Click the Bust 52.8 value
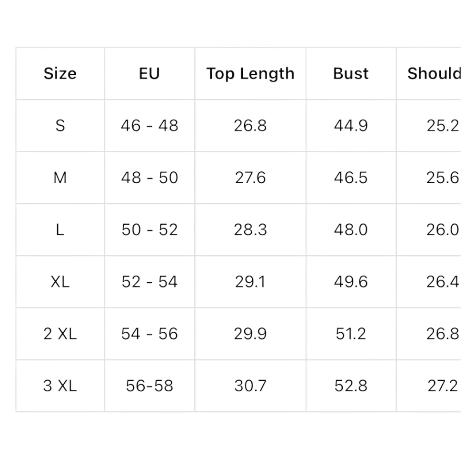476x476 pixels. tap(351, 386)
